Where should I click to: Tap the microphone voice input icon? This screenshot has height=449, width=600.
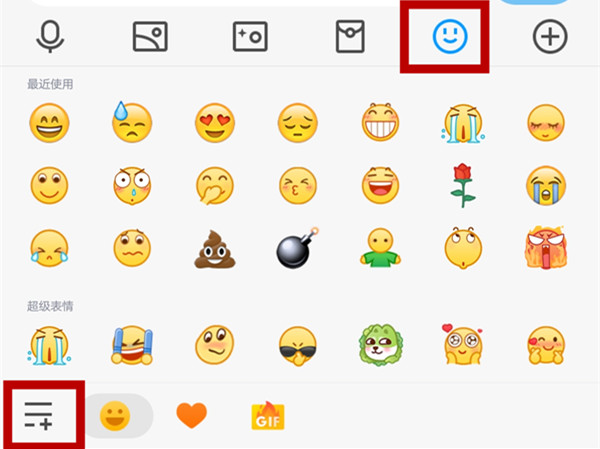tap(50, 36)
